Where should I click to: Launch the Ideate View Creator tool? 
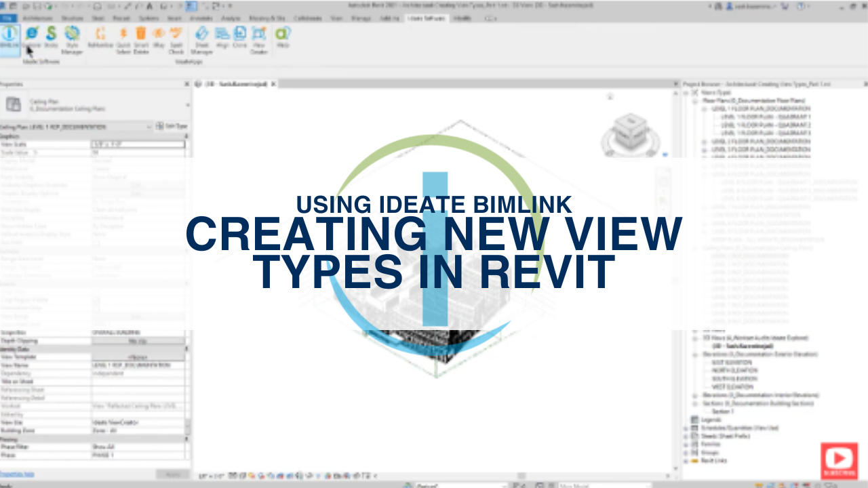point(260,37)
